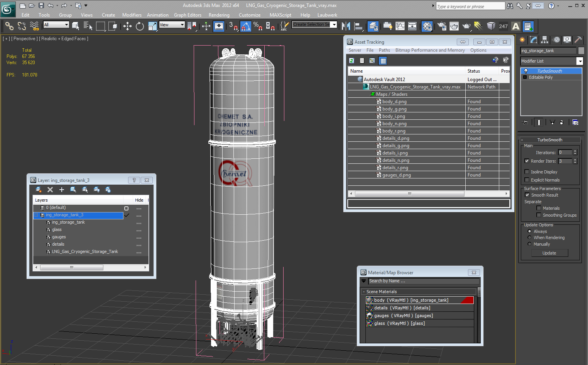Click the Name column header in Asset Tracking

(x=406, y=71)
